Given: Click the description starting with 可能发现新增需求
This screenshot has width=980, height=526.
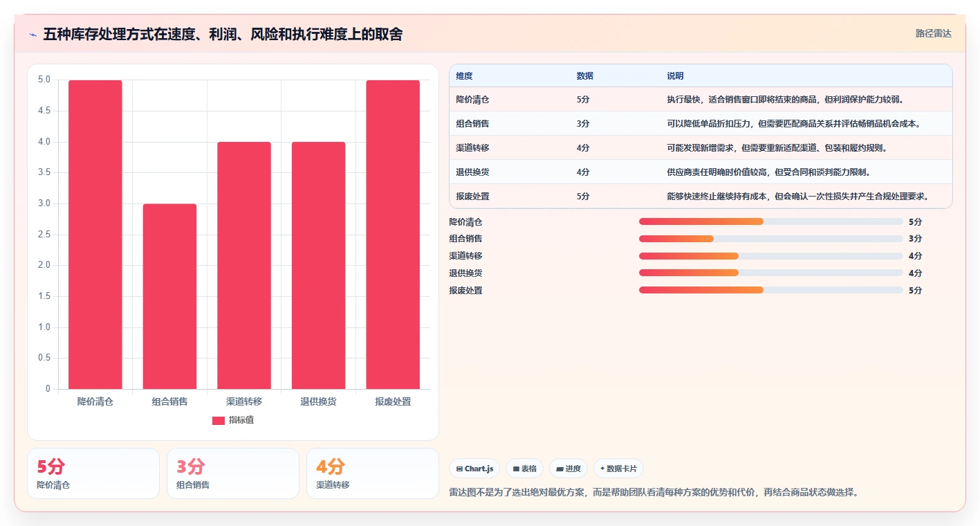Looking at the screenshot, I should point(777,148).
